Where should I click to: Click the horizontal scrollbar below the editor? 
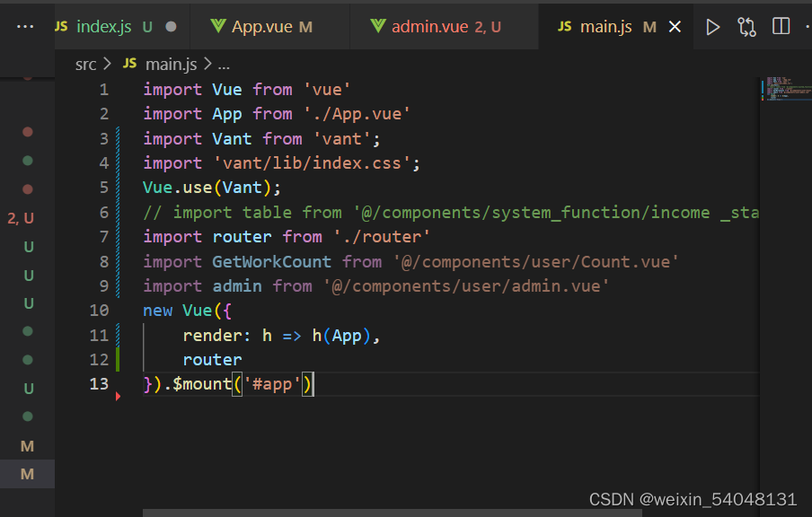(392, 513)
